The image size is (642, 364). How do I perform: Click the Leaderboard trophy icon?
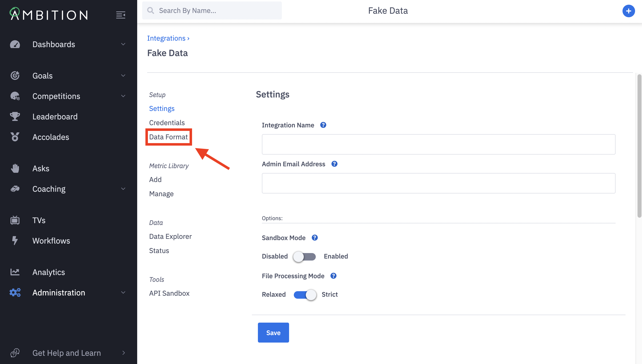point(15,116)
